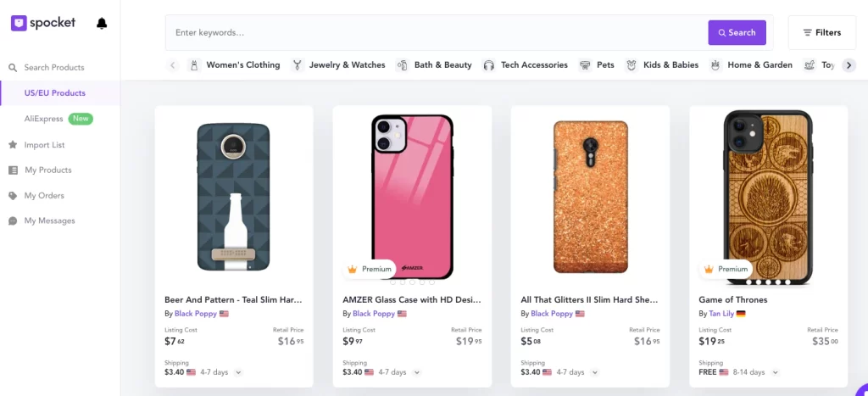Click the Home & Garden icon
This screenshot has width=868, height=396.
(x=715, y=65)
